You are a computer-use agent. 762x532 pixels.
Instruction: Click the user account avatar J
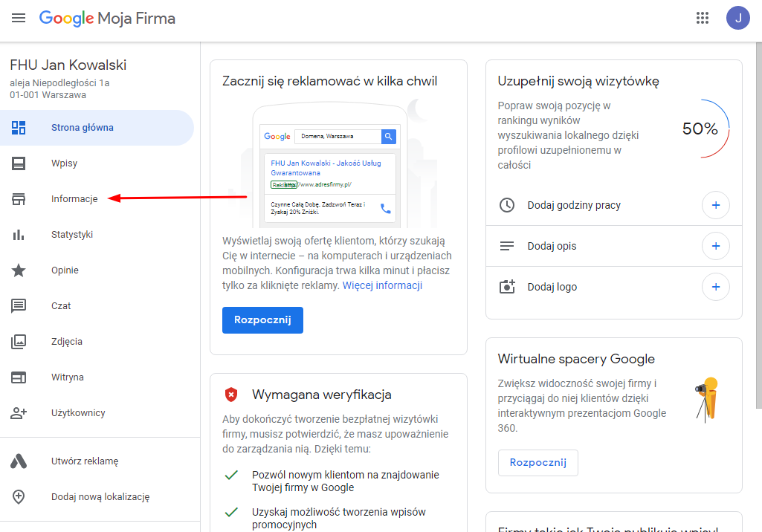point(737,18)
